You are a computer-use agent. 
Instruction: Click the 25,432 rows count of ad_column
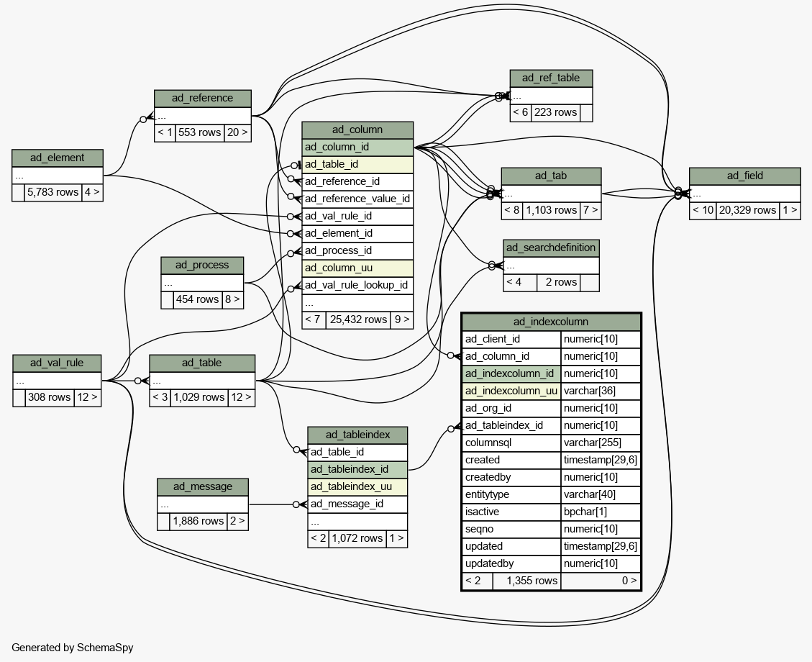coord(357,320)
